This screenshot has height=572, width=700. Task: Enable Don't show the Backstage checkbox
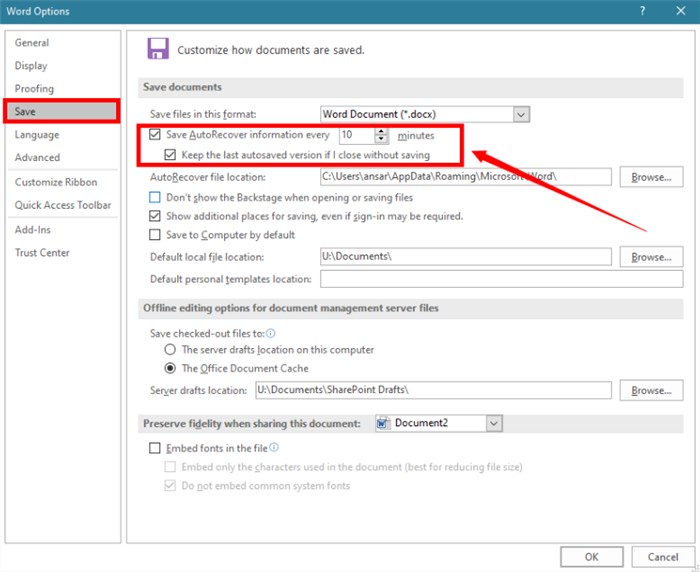coord(154,197)
